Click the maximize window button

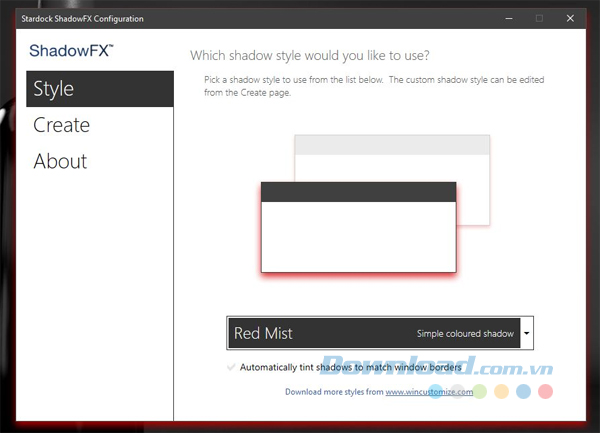pos(539,18)
